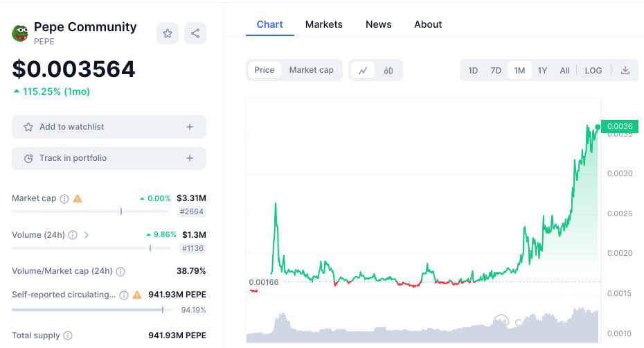Click the #1136 volume rank badge
Viewport: 644px width, 348px height.
[x=193, y=248]
